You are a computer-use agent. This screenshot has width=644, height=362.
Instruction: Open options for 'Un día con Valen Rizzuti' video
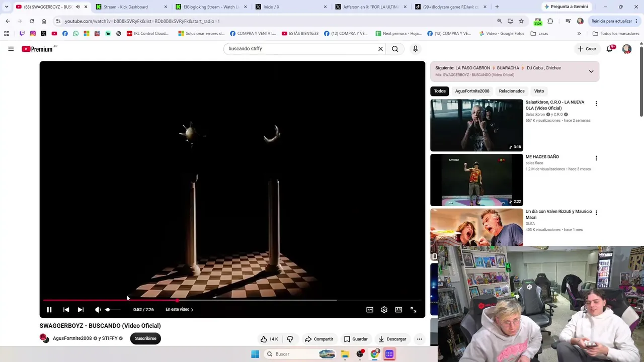(596, 213)
